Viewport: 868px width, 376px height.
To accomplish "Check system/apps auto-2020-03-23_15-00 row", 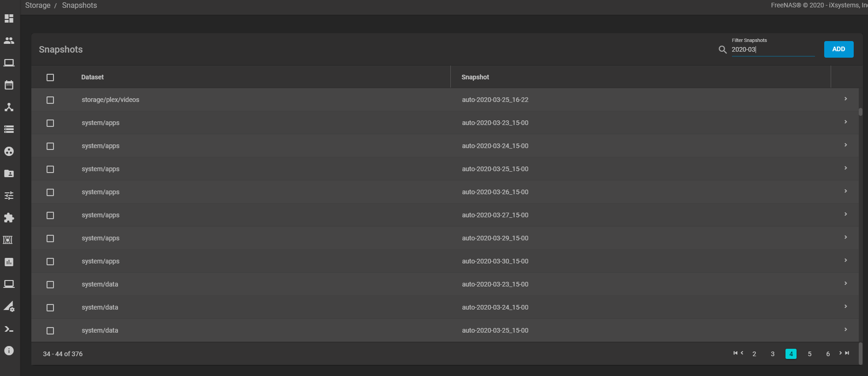I will (50, 123).
